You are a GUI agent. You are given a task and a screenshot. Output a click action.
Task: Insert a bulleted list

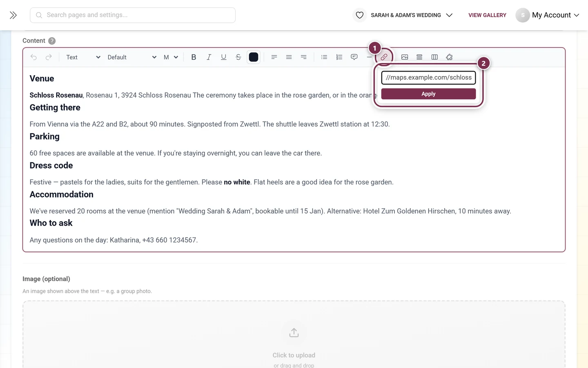(x=324, y=57)
